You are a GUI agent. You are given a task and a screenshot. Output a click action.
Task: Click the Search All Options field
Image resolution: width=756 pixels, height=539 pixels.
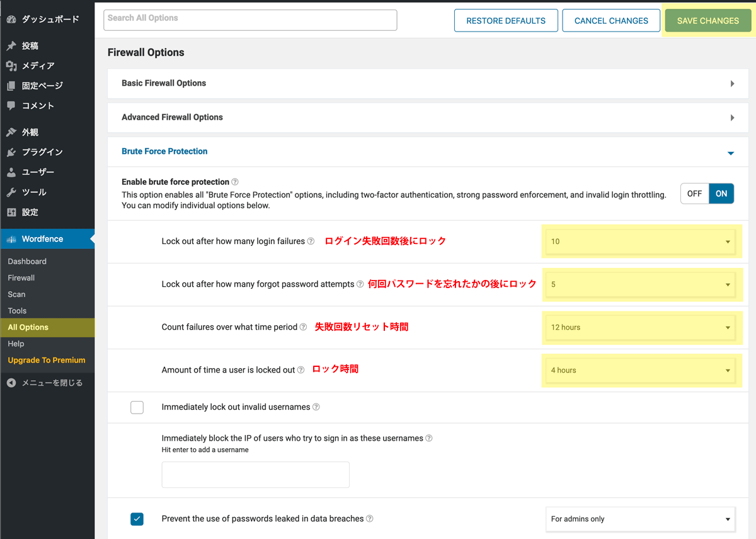(x=250, y=20)
